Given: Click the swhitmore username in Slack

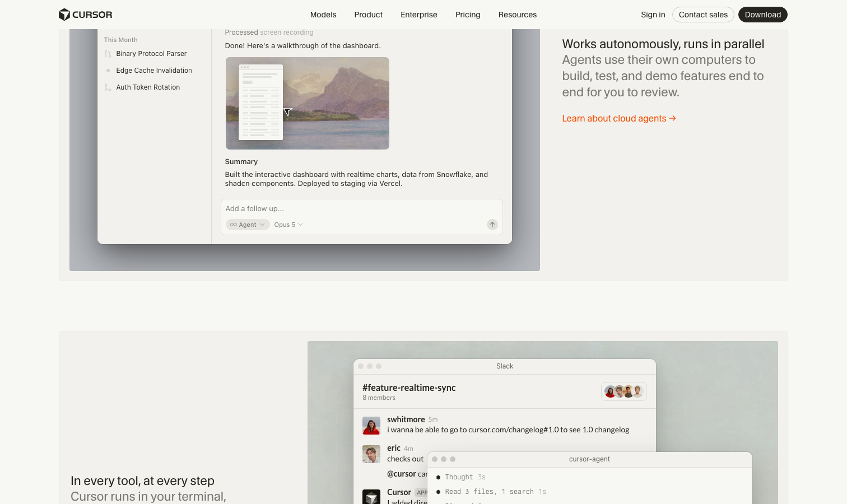Looking at the screenshot, I should [x=406, y=419].
